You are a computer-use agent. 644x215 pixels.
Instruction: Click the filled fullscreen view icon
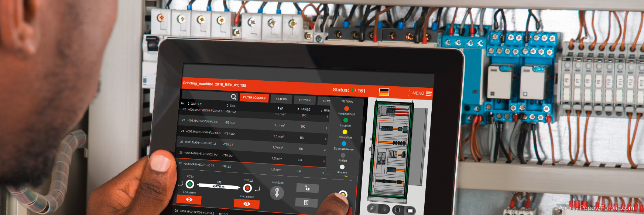click(410, 211)
